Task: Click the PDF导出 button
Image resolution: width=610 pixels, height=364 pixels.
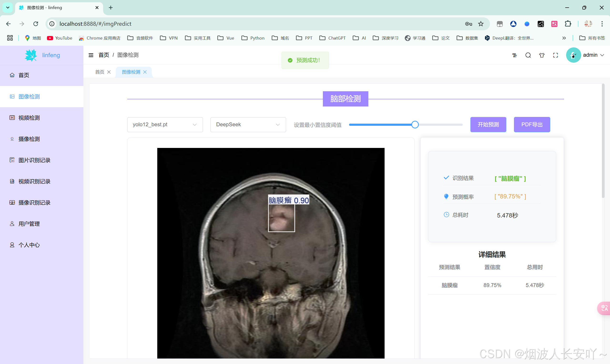Action: [532, 125]
